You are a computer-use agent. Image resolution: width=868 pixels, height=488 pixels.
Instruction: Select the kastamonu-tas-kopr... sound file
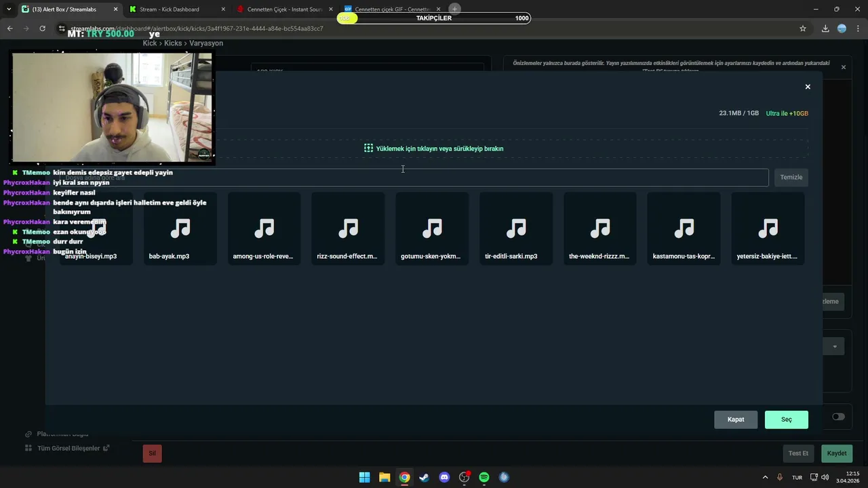tap(684, 228)
